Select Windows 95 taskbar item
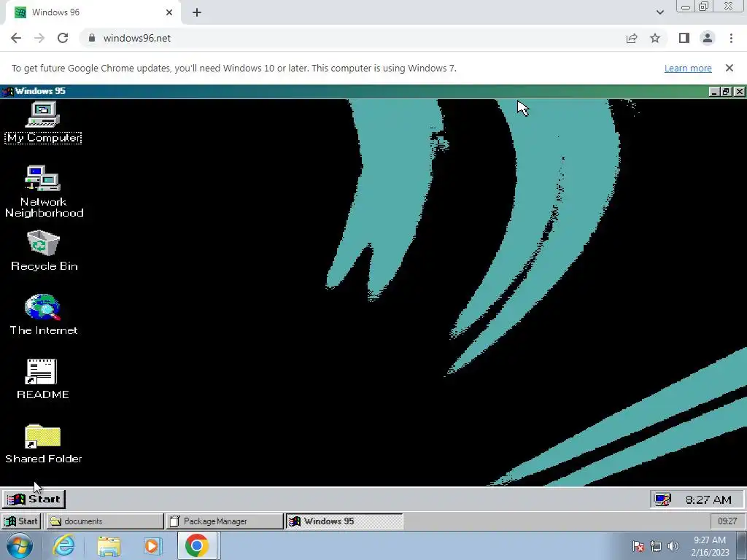Viewport: 747px width, 560px height. (344, 521)
